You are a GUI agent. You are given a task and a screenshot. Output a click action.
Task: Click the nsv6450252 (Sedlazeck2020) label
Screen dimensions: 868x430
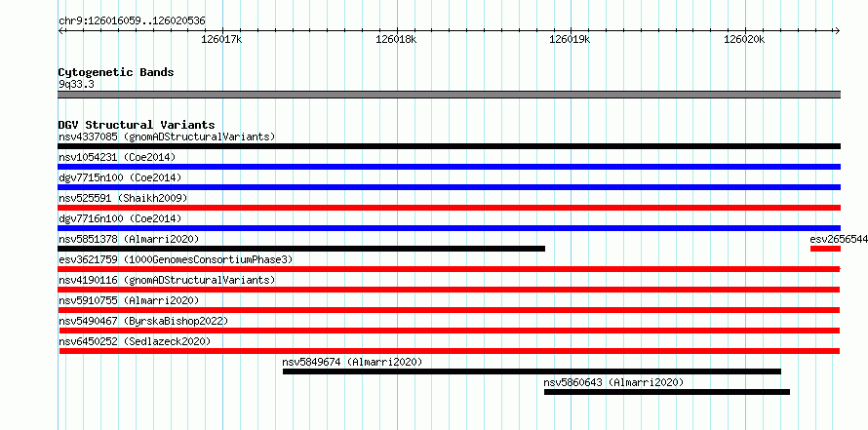click(x=135, y=341)
